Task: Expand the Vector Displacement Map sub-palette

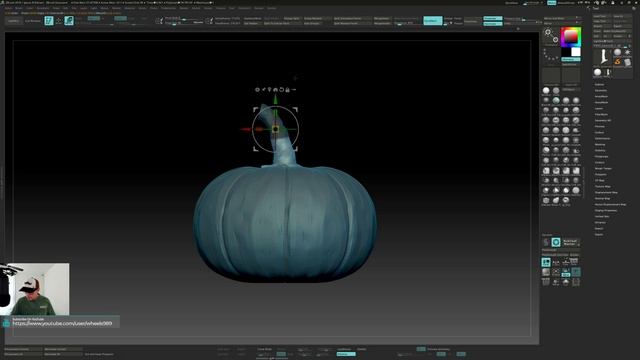Action: pos(610,204)
